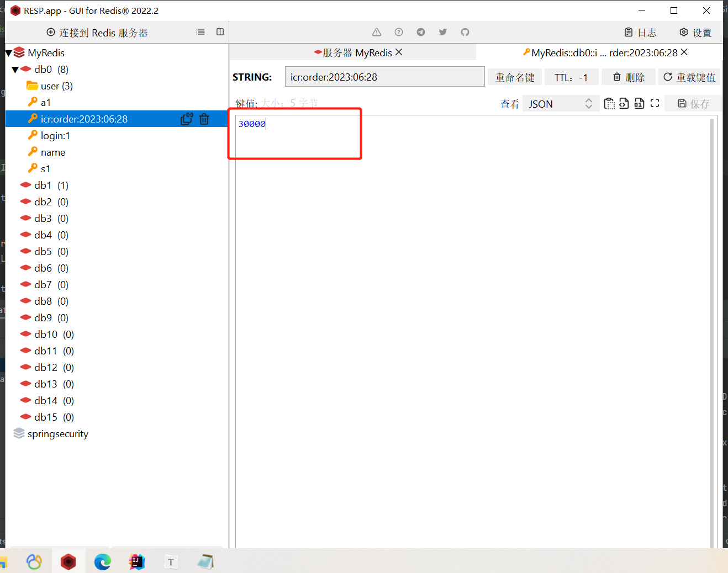Toggle the full-screen editor icon
The width and height of the screenshot is (728, 573).
pyautogui.click(x=655, y=103)
